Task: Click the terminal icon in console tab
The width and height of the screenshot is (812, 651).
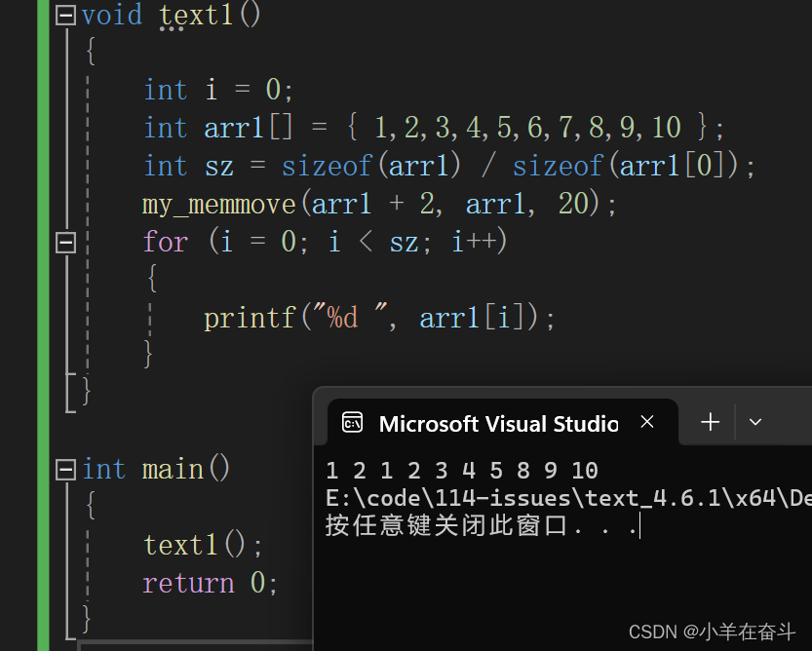Action: (353, 423)
